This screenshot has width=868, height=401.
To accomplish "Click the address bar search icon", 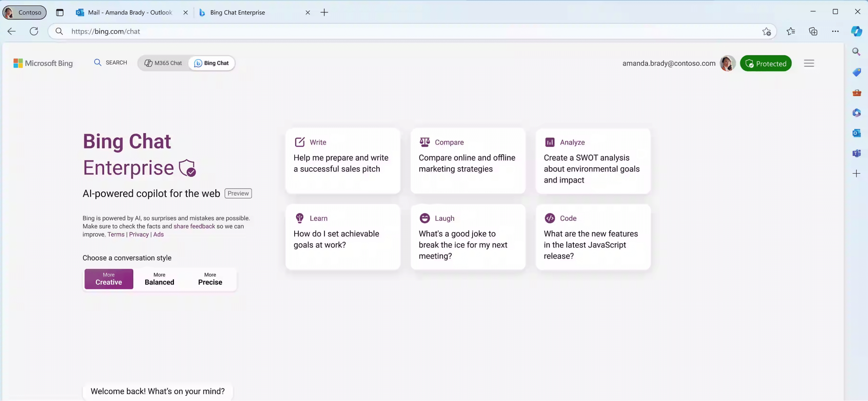I will point(59,31).
